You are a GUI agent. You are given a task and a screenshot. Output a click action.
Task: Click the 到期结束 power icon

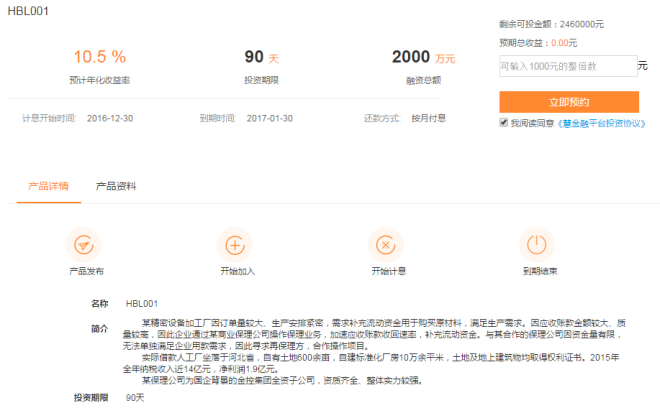tap(537, 244)
